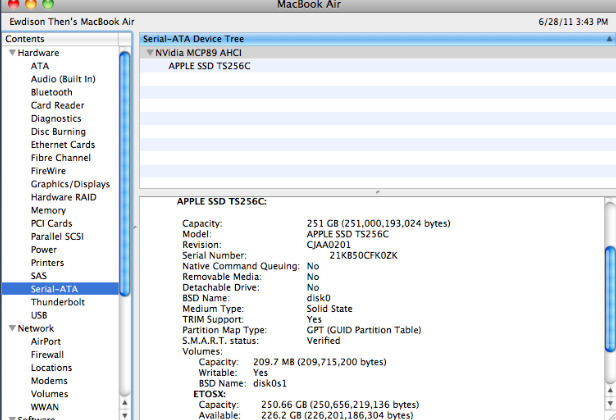Click the details pane scrollbar thumb
The width and height of the screenshot is (616, 420).
coord(610,299)
